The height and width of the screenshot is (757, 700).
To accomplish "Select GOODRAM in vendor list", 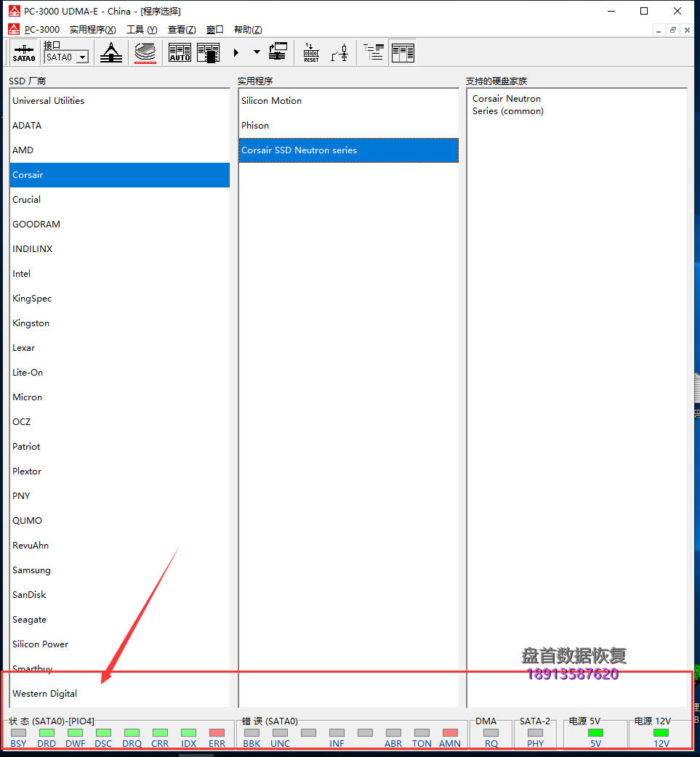I will 119,224.
